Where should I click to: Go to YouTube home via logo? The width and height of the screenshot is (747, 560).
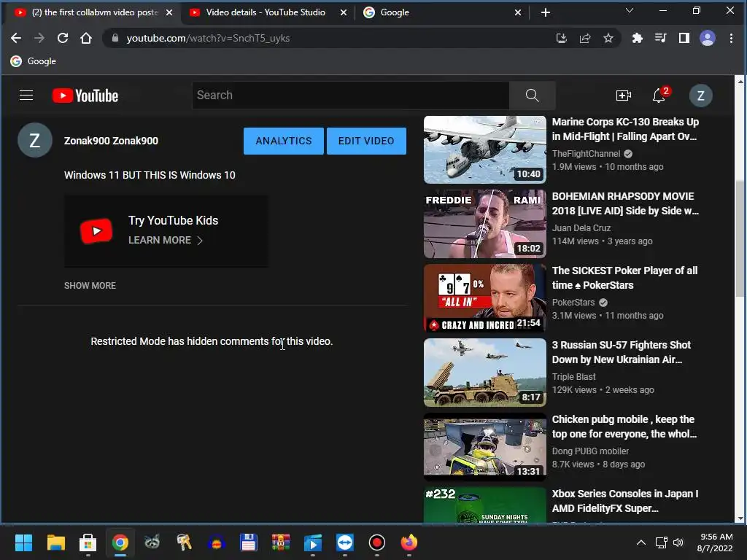pyautogui.click(x=85, y=96)
